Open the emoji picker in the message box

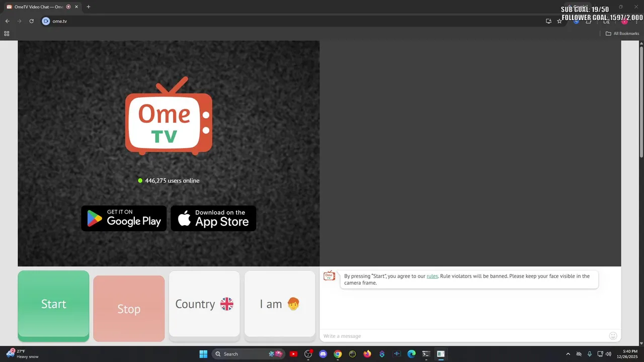(613, 336)
